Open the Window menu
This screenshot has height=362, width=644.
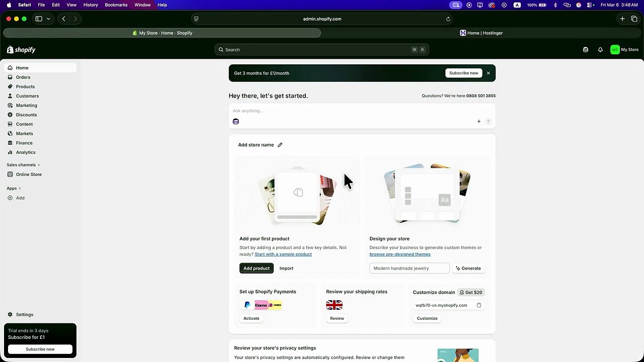pos(142,5)
